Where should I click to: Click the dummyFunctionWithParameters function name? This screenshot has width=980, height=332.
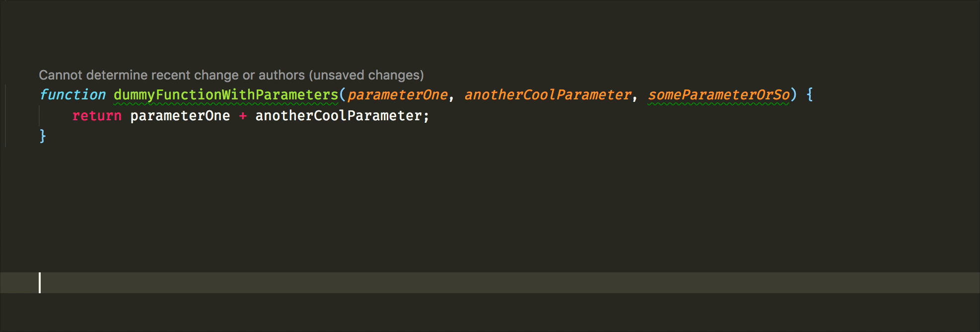(x=226, y=94)
